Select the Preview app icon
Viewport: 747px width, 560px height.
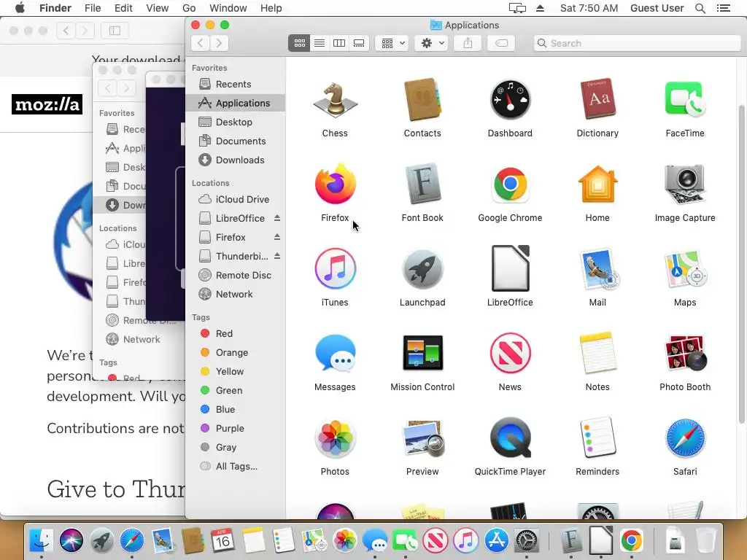(x=422, y=437)
